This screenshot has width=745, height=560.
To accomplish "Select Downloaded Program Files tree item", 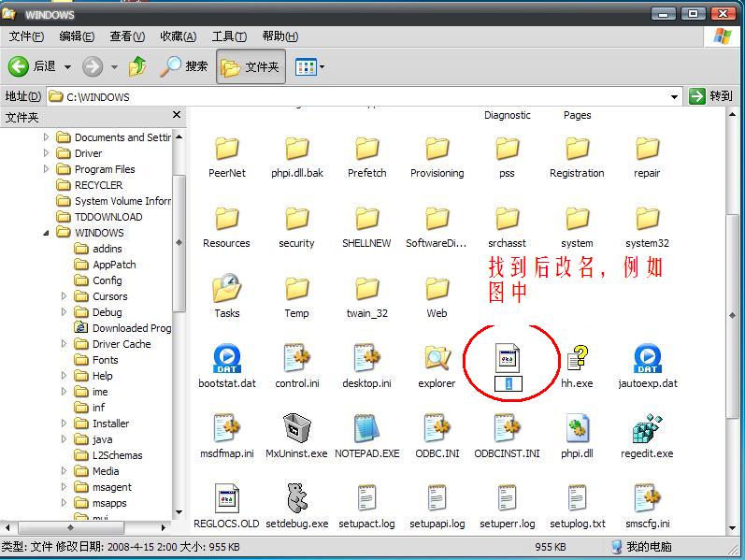I will coord(123,328).
